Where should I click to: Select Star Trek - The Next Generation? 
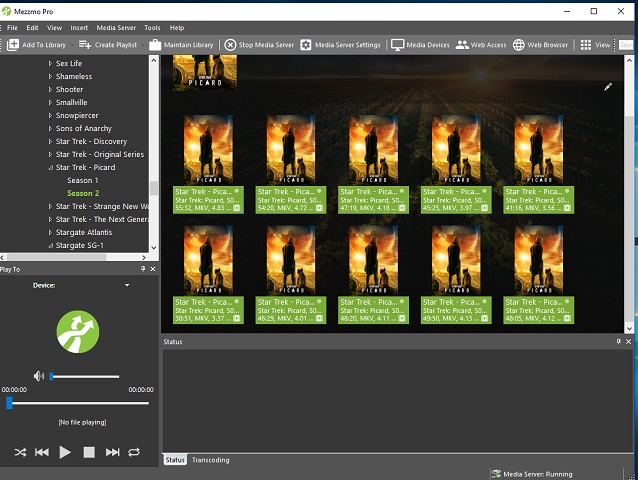tap(102, 219)
